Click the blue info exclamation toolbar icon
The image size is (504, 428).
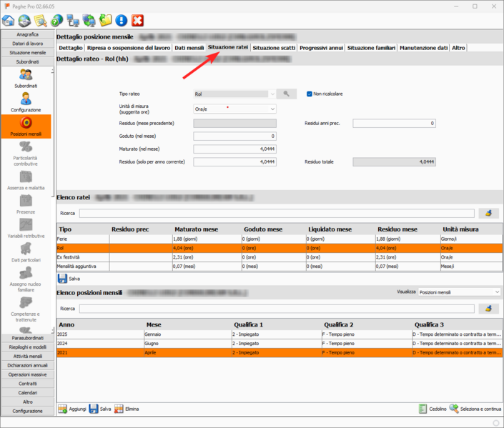click(122, 21)
